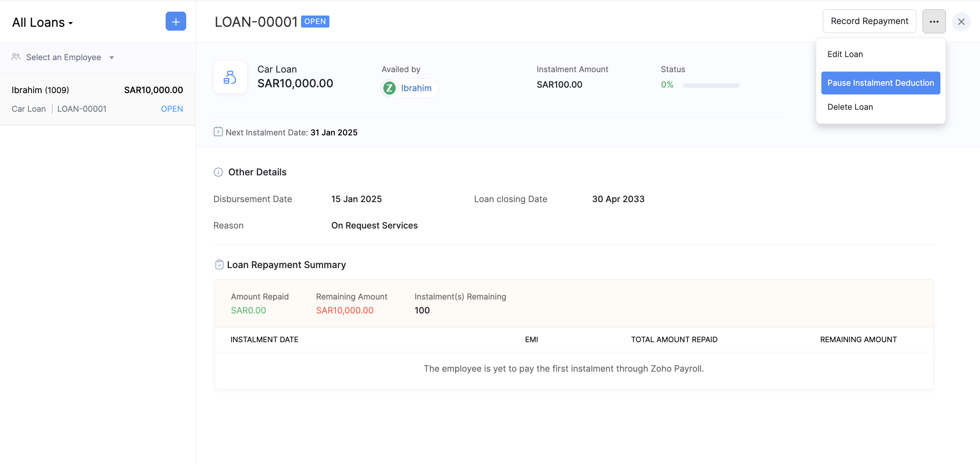Click the info icon beside Other Details
Image resolution: width=980 pixels, height=464 pixels.
pos(218,172)
